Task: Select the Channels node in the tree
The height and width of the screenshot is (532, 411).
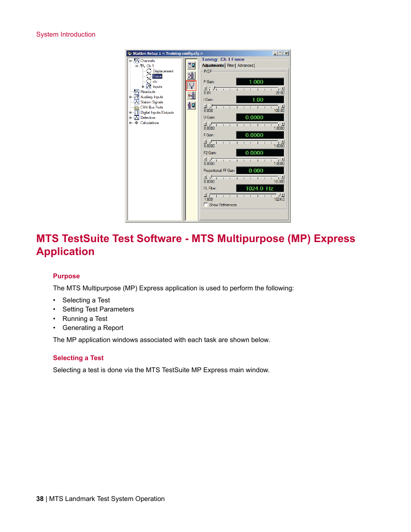Action: tap(147, 61)
